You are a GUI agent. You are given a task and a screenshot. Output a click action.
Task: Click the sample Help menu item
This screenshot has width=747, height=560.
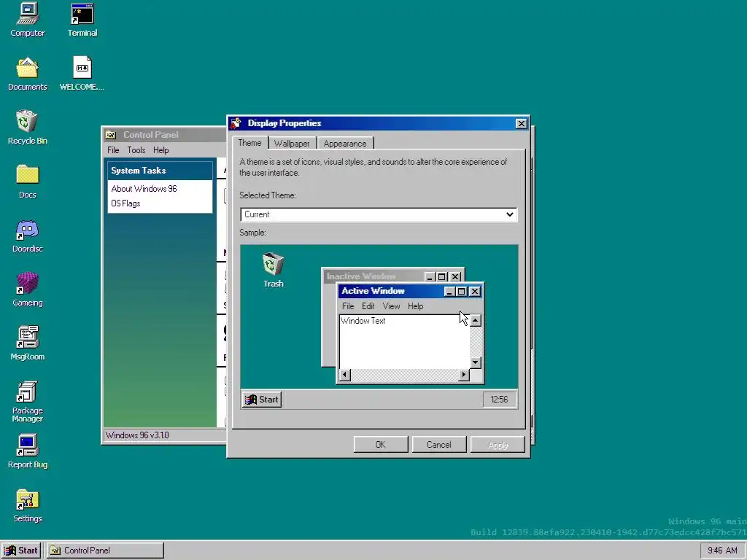click(x=415, y=306)
